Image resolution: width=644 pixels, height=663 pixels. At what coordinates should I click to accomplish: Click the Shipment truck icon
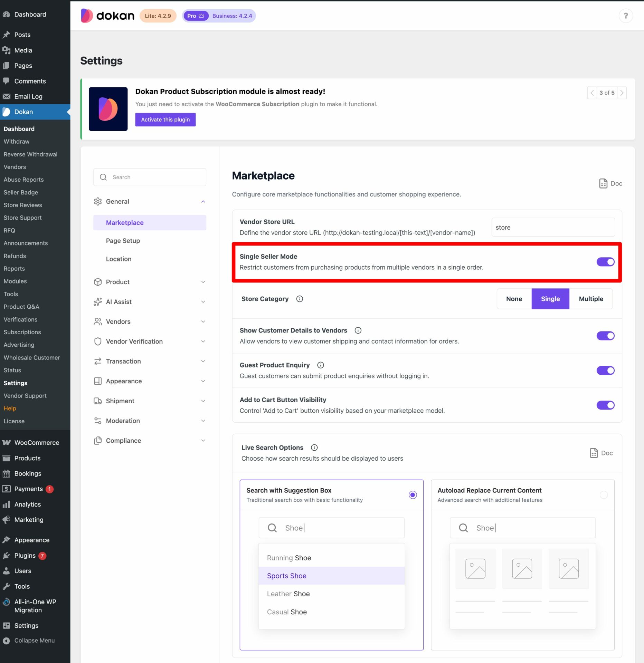pyautogui.click(x=98, y=401)
